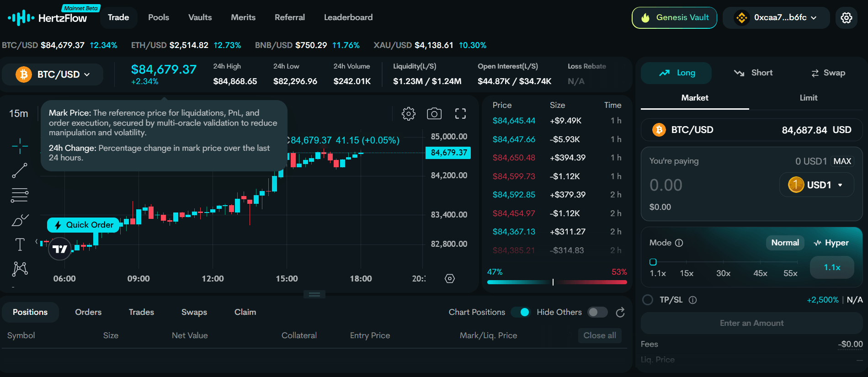Open the Genesis Vault
This screenshot has width=868, height=377.
click(x=674, y=18)
